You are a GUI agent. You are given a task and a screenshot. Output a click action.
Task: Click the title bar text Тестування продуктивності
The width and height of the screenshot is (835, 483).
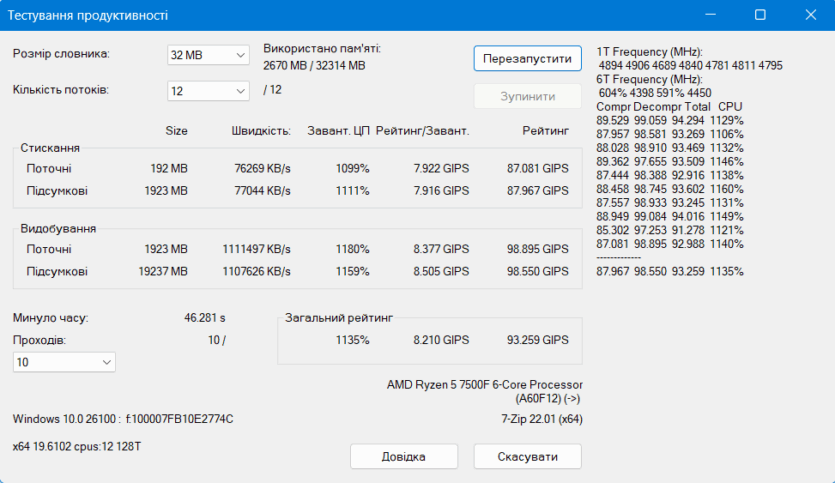tap(90, 16)
